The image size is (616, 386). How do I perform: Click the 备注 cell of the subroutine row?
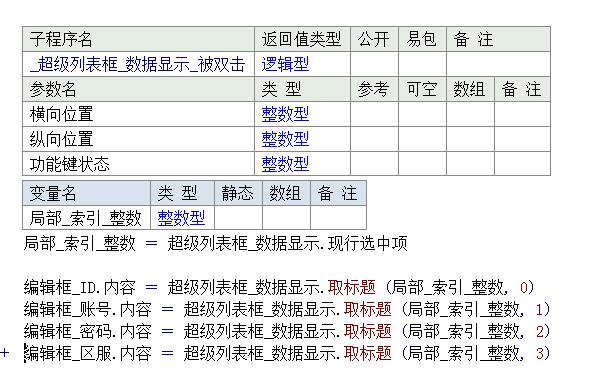click(x=498, y=64)
